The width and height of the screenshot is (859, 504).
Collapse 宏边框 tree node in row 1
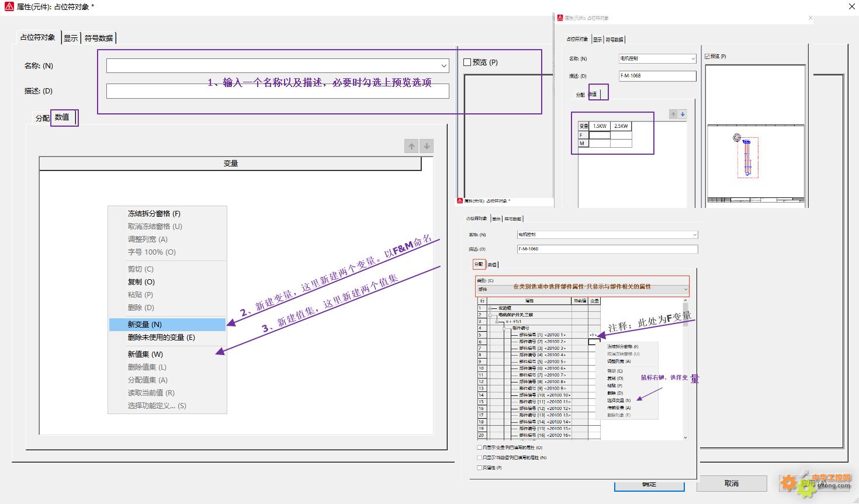[x=490, y=308]
